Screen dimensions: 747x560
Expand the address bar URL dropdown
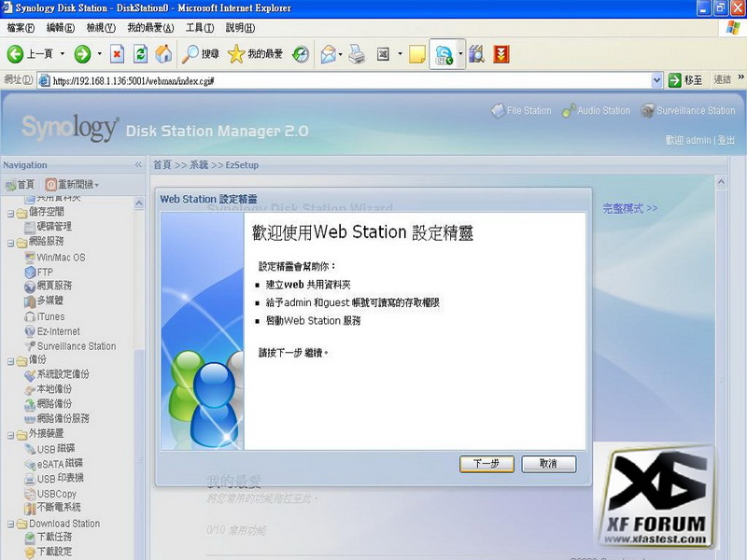657,80
